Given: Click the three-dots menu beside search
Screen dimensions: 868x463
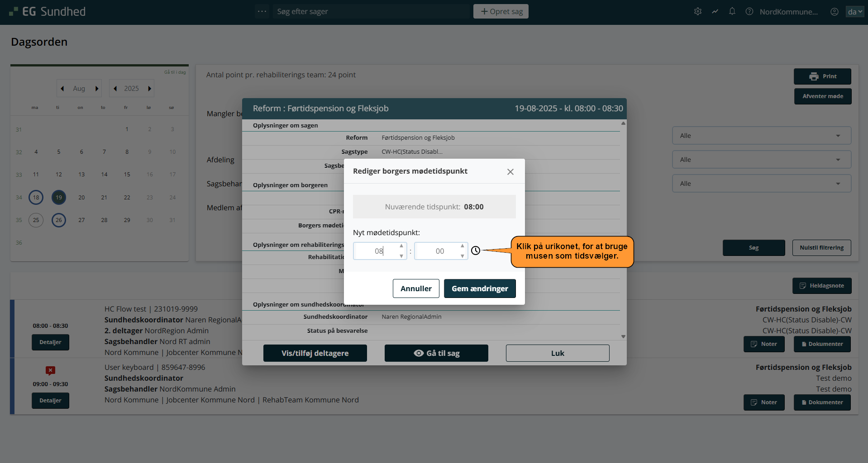Looking at the screenshot, I should 262,11.
